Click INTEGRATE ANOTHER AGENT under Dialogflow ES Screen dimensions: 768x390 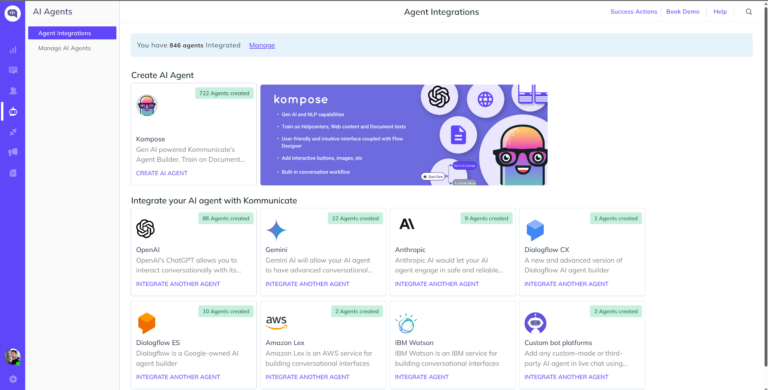point(178,377)
